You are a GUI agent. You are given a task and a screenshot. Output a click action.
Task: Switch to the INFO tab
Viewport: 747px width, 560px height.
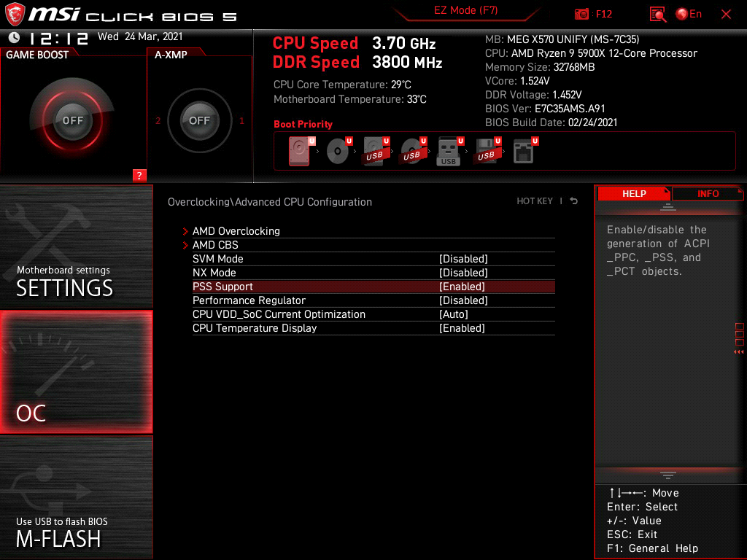[x=708, y=193]
